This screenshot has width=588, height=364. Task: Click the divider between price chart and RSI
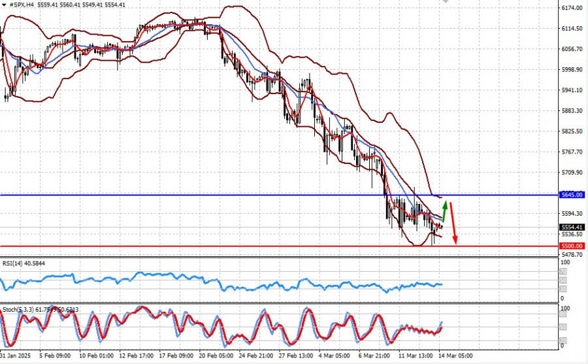280,257
